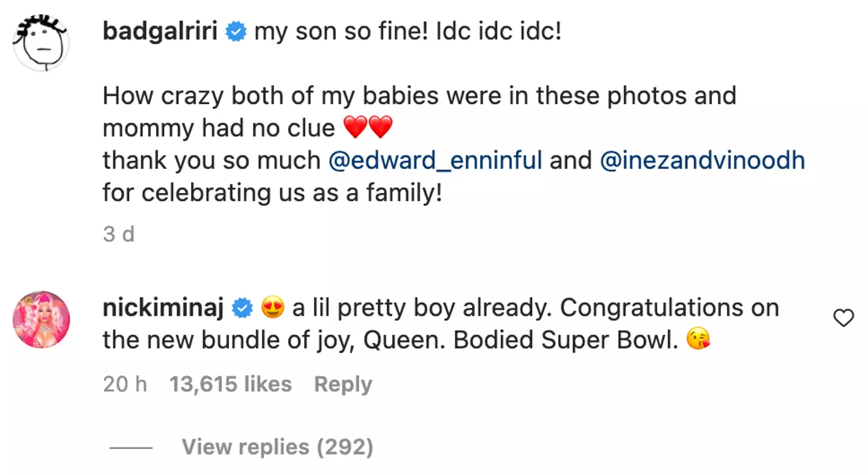Click the 3 d timestamp on Rihanna's caption

tap(119, 234)
